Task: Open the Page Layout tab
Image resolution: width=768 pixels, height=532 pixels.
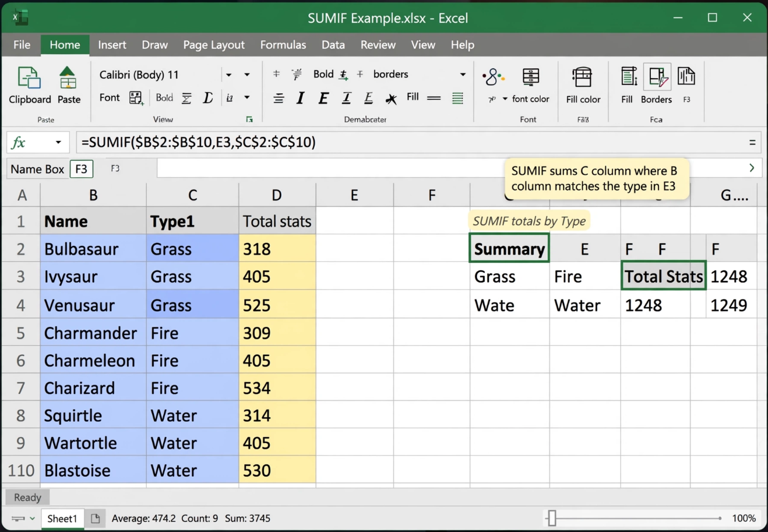Action: pyautogui.click(x=214, y=45)
